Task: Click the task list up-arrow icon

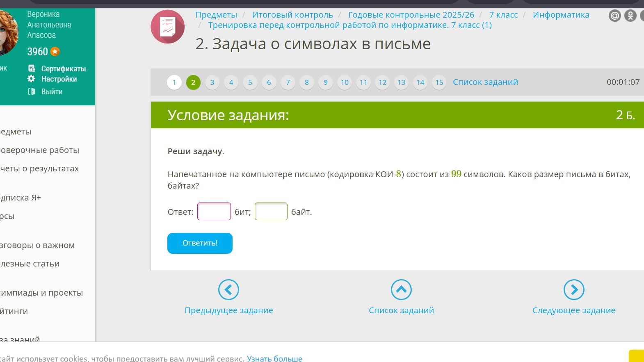Action: (x=401, y=290)
